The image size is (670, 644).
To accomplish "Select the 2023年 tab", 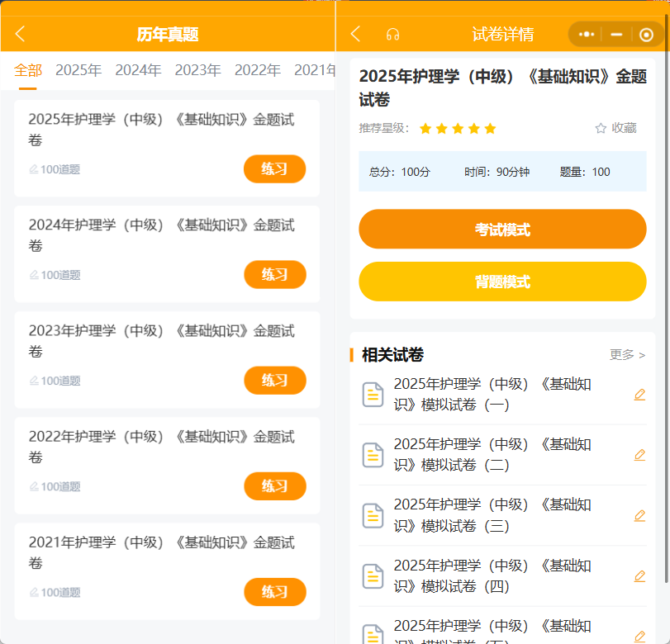I will 197,70.
